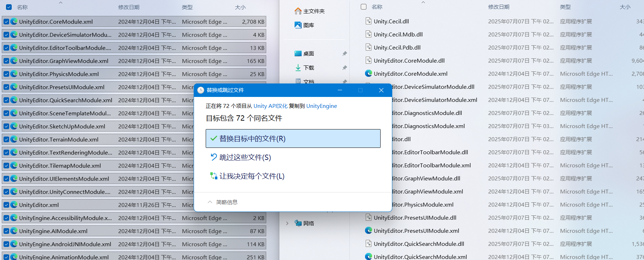Image resolution: width=644 pixels, height=260 pixels.
Task: Click Edge icon of UnityEditor.TilemapModule.xml in left window
Action: point(14,166)
